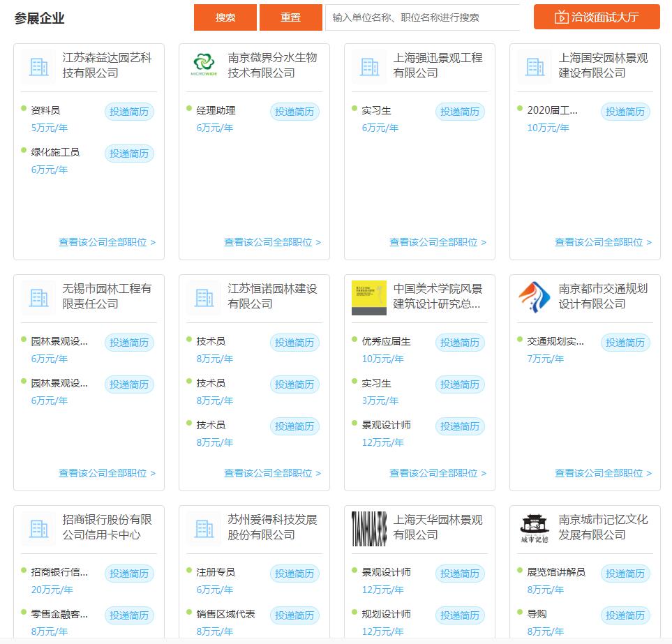This screenshot has width=672, height=644.
Task: Click the 无锡市园林工程 building logo icon
Action: click(38, 298)
